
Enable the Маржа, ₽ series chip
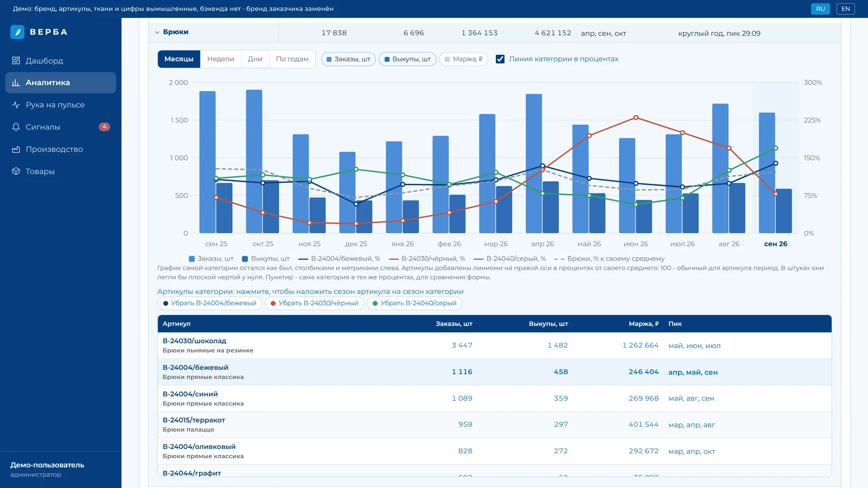(x=463, y=59)
